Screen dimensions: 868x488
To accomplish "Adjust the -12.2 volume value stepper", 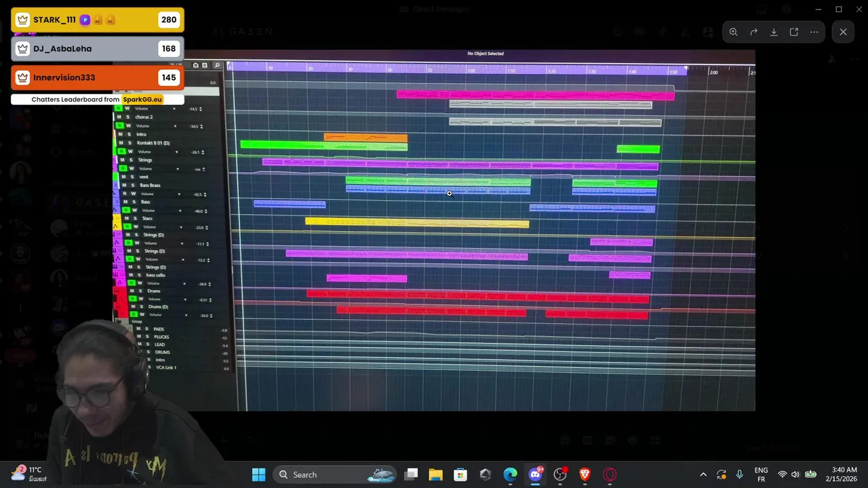I will (208, 260).
